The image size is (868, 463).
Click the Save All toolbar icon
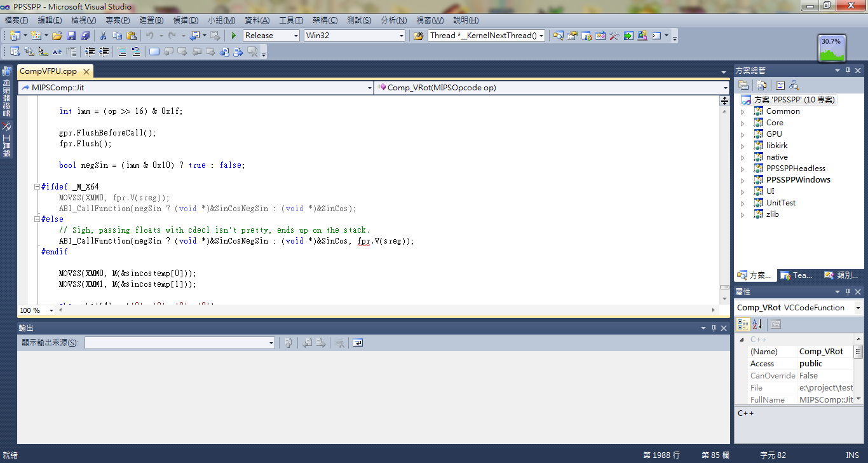(85, 36)
